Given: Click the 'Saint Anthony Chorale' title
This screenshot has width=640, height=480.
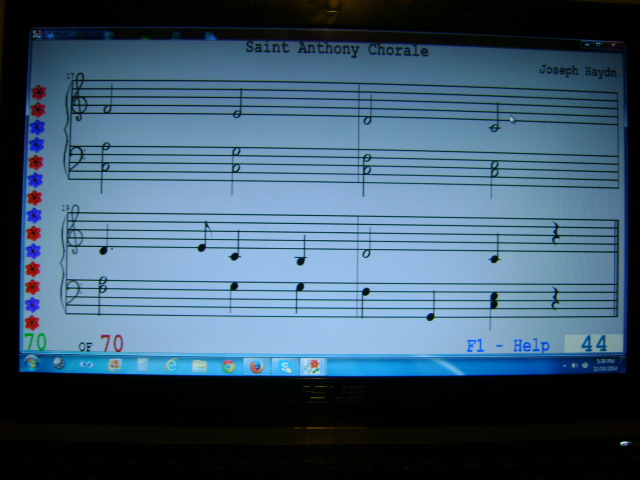Looking at the screenshot, I should (337, 49).
